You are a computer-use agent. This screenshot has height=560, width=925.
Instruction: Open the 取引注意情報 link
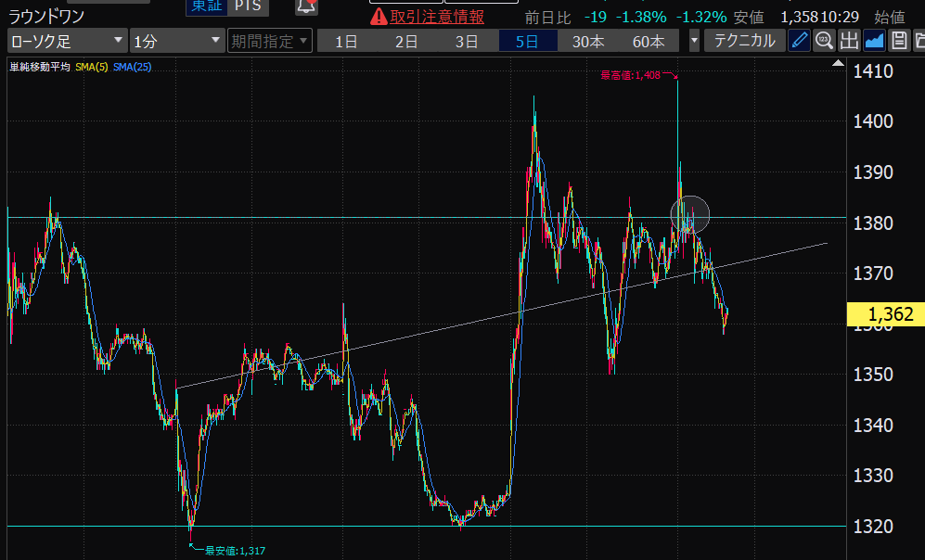coord(437,17)
